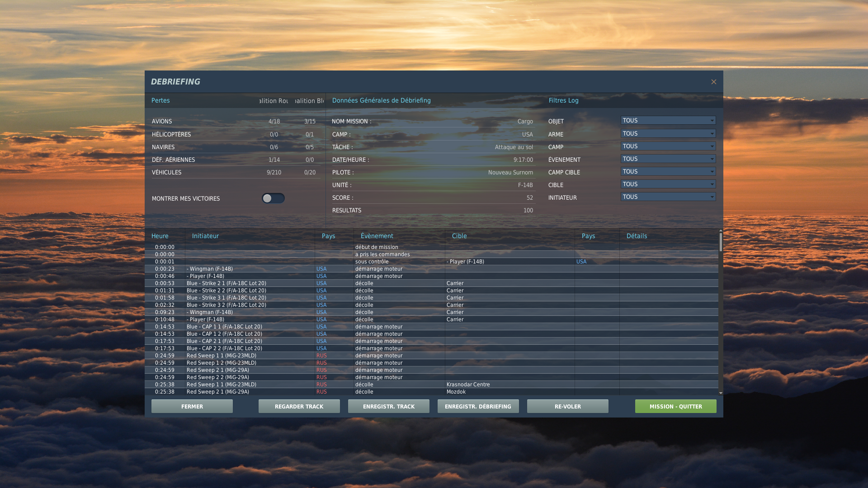This screenshot has width=868, height=488.
Task: Sort log by Heure column header
Action: point(160,236)
